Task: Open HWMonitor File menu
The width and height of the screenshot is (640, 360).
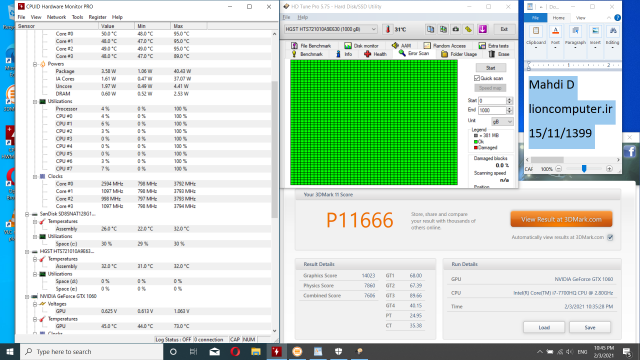Action: tap(21, 17)
